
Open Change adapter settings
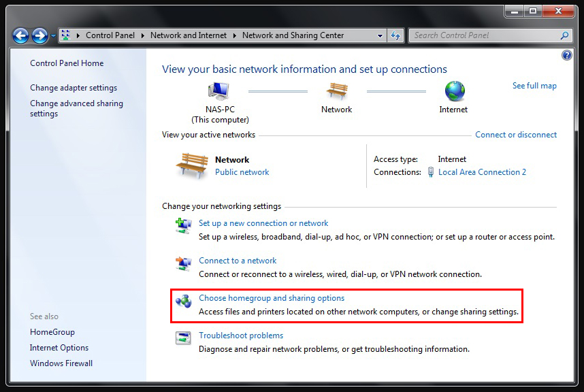click(74, 88)
